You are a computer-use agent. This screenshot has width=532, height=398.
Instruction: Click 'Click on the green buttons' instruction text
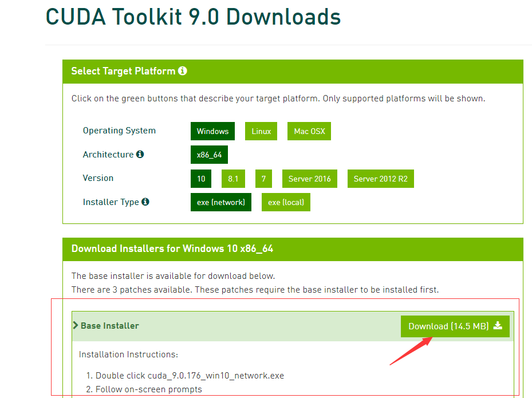(278, 98)
